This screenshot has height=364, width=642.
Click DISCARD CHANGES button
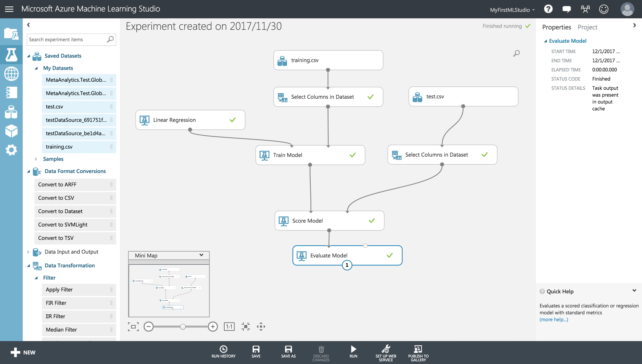[321, 353]
